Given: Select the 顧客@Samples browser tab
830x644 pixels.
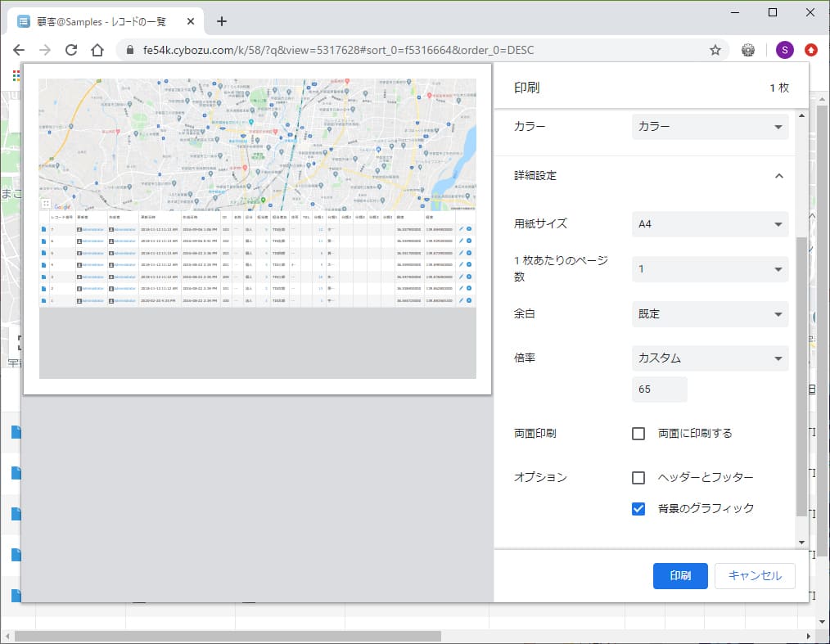Looking at the screenshot, I should point(98,21).
